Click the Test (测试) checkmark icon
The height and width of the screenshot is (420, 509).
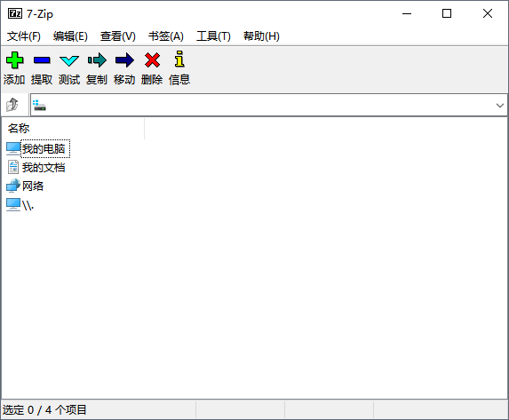click(x=69, y=60)
